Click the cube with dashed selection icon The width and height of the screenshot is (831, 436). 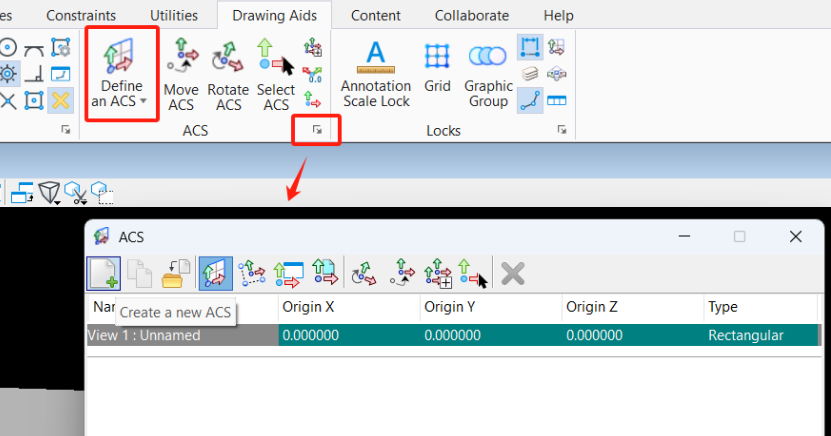click(x=102, y=193)
